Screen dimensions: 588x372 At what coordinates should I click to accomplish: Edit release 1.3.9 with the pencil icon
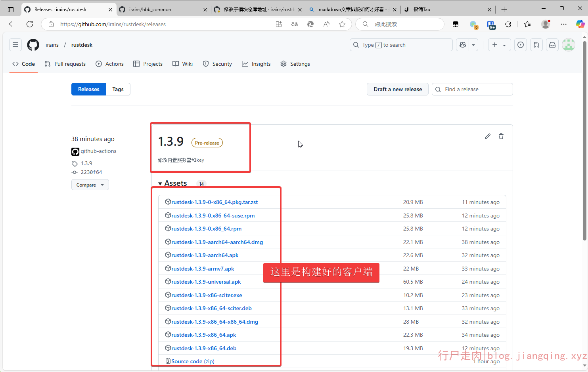488,136
